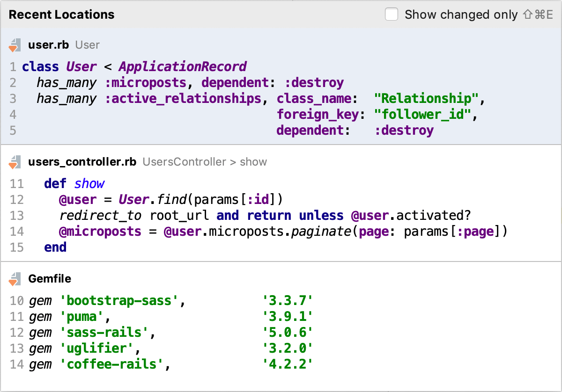
Task: Click the gem 'uglifier' line
Action: [170, 348]
